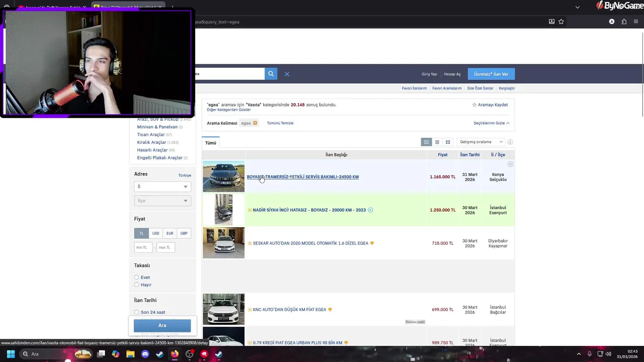Open the İl province dropdown

[x=163, y=187]
